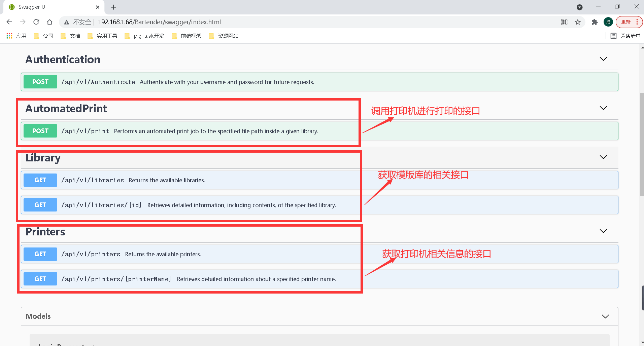Image resolution: width=644 pixels, height=346 pixels.
Task: Open the 公司 bookmark folder
Action: click(x=43, y=36)
